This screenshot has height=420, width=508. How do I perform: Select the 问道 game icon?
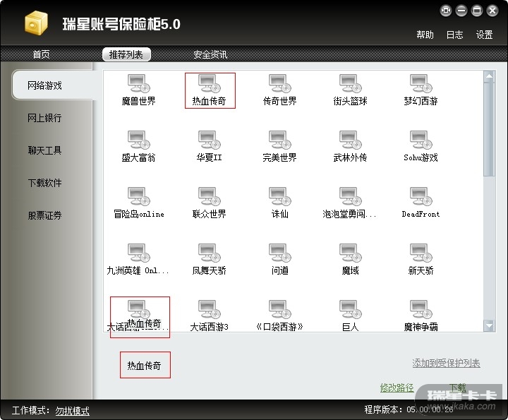280,259
